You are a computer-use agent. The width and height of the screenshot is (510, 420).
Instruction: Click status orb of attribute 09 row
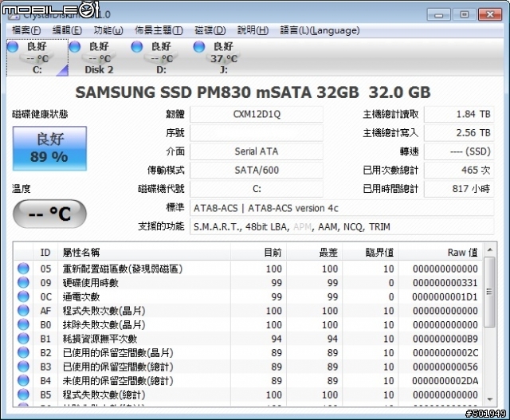click(x=23, y=283)
